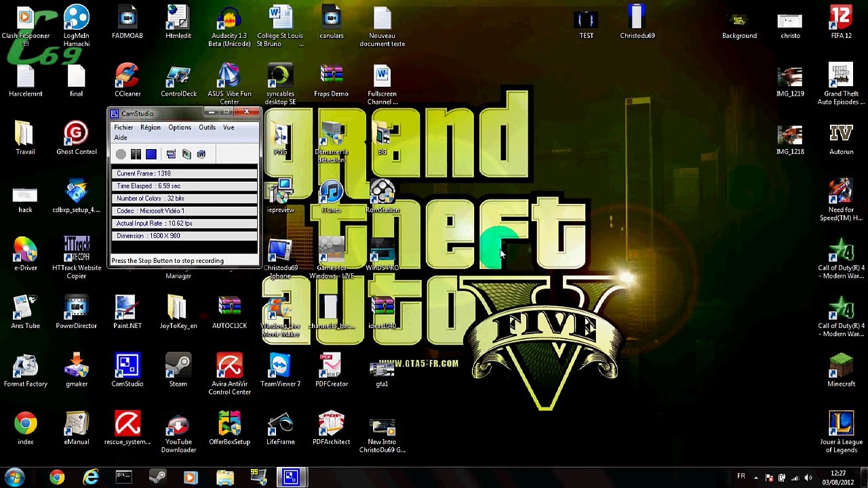The height and width of the screenshot is (488, 868).
Task: Open Windows Explorer folder in taskbar
Action: (224, 478)
